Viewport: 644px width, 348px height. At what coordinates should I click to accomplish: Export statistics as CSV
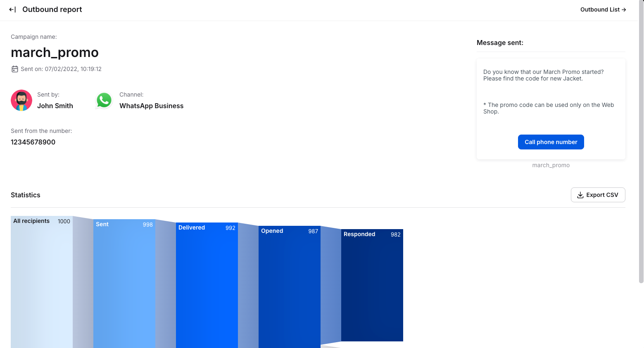coord(598,195)
